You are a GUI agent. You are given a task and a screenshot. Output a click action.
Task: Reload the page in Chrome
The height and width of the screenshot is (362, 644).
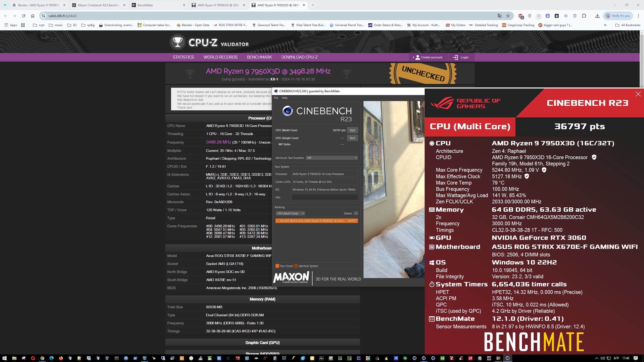point(24,16)
